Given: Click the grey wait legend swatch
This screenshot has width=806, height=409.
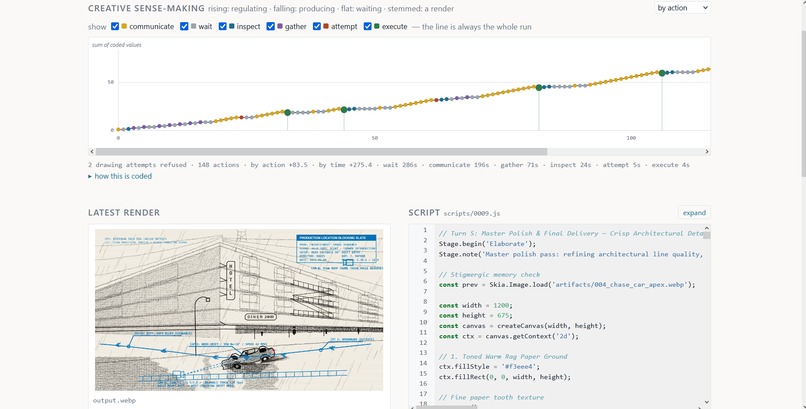Looking at the screenshot, I should pos(193,26).
